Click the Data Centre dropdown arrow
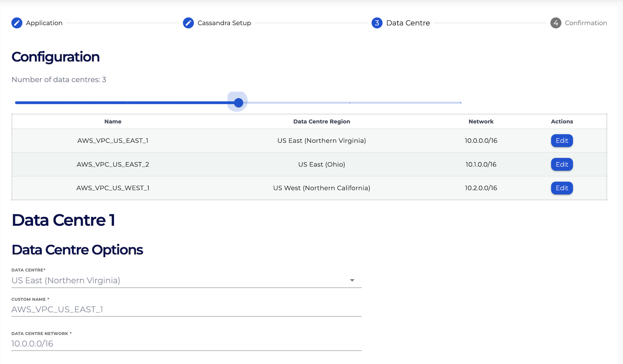Screen dimensions: 623x364 [x=352, y=280]
